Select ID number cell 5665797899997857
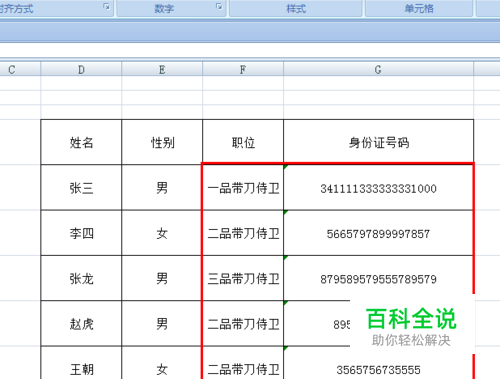This screenshot has width=500, height=379. [378, 233]
